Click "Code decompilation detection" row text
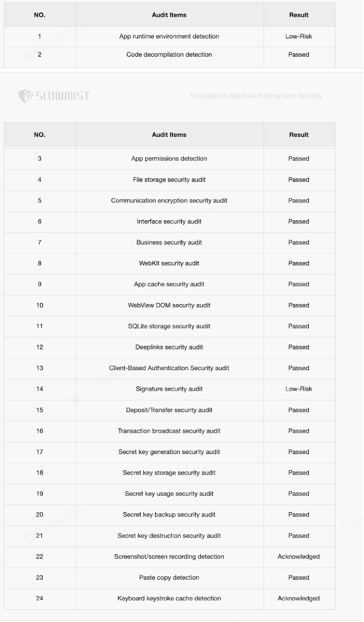 [x=169, y=55]
